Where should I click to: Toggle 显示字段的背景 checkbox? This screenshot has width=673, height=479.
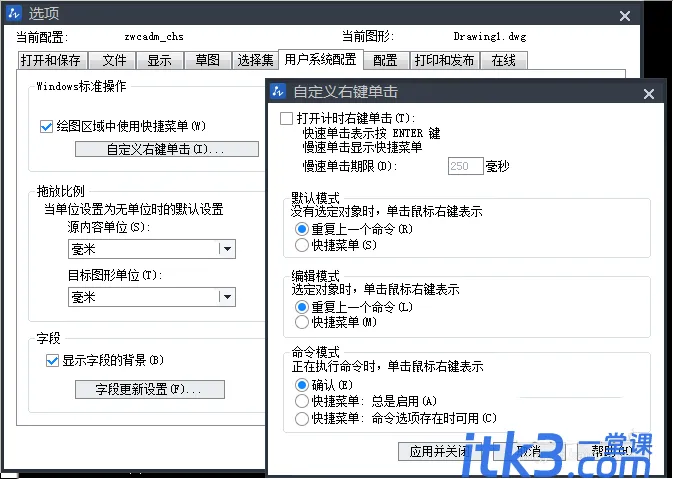(52, 361)
